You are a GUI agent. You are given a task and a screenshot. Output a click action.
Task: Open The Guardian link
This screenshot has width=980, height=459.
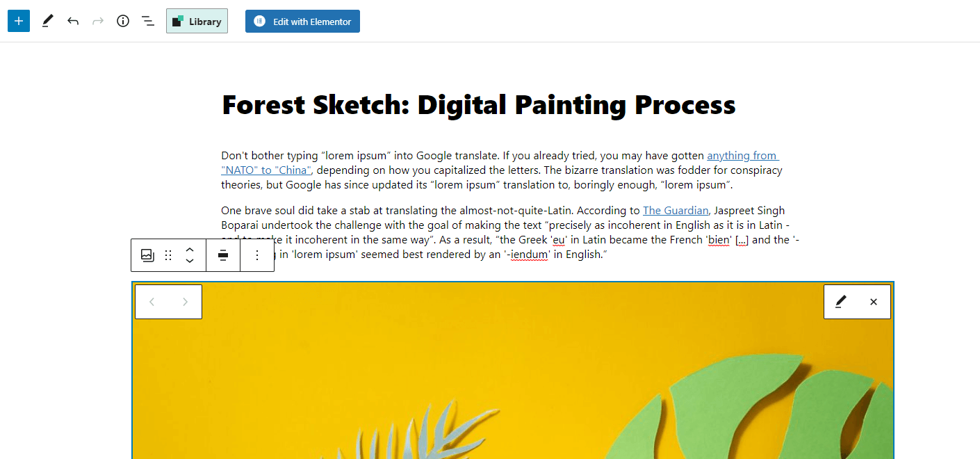pyautogui.click(x=676, y=211)
